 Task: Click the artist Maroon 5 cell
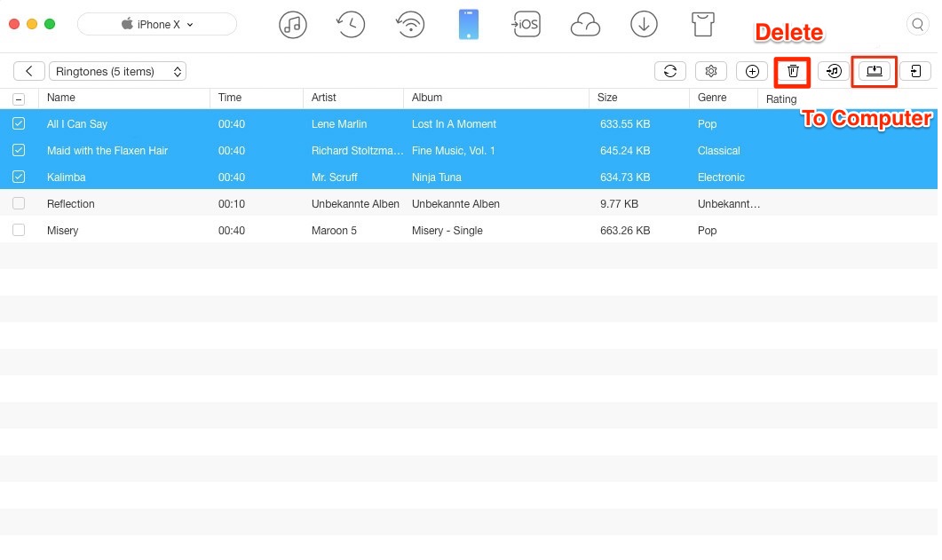(334, 231)
